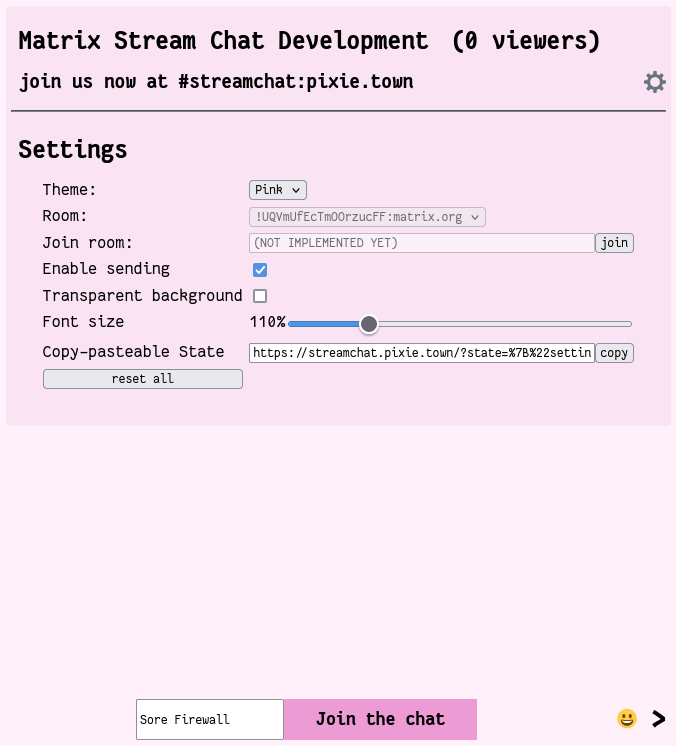Click the 'Transparent background' label text
This screenshot has height=746, width=676.
tap(142, 296)
